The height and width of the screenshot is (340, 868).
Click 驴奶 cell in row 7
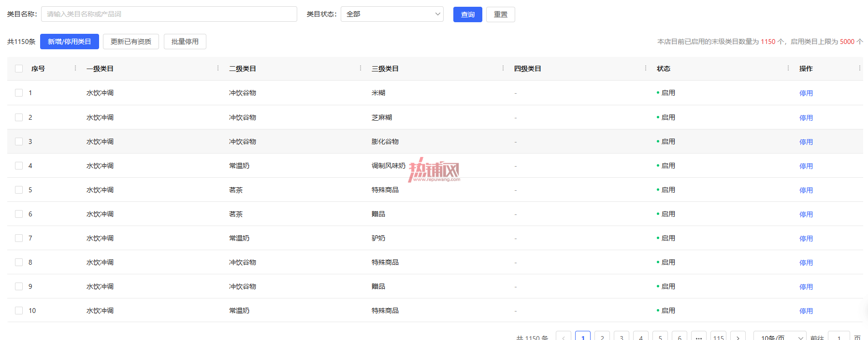(x=378, y=238)
